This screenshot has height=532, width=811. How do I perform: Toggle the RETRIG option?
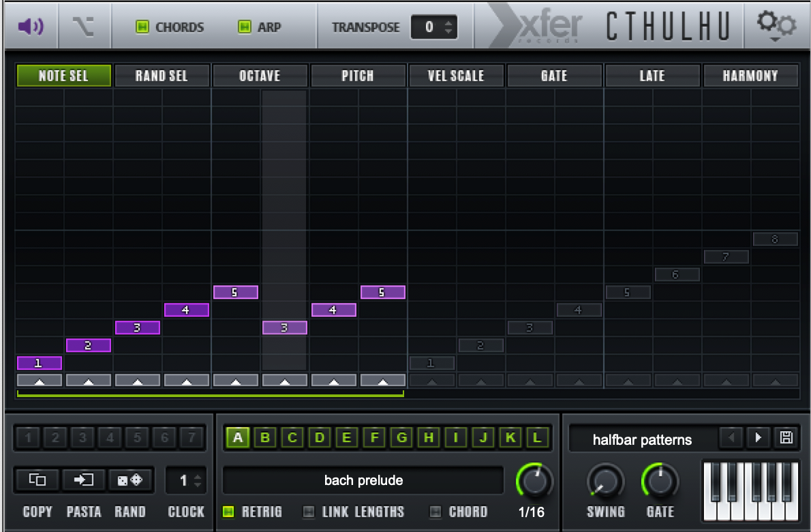[x=228, y=512]
